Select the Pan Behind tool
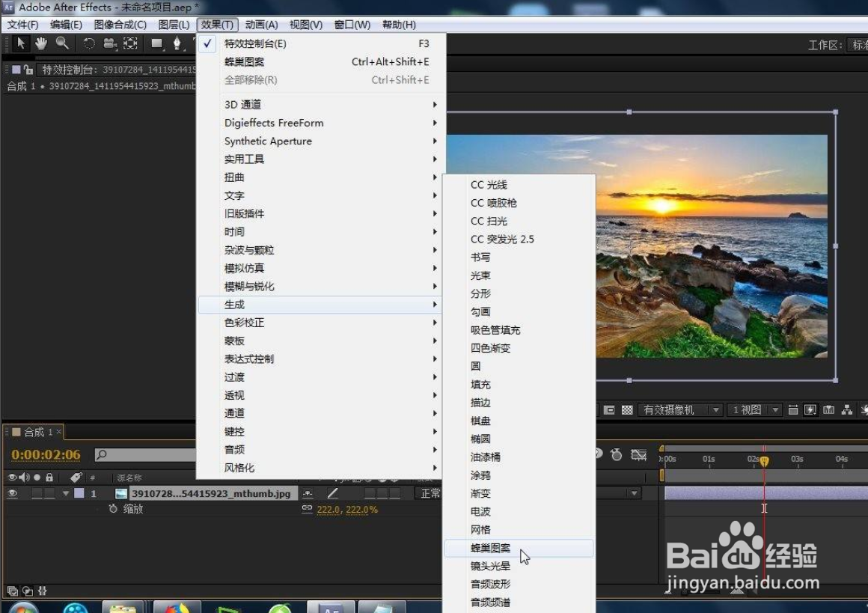868x613 pixels. pos(131,43)
